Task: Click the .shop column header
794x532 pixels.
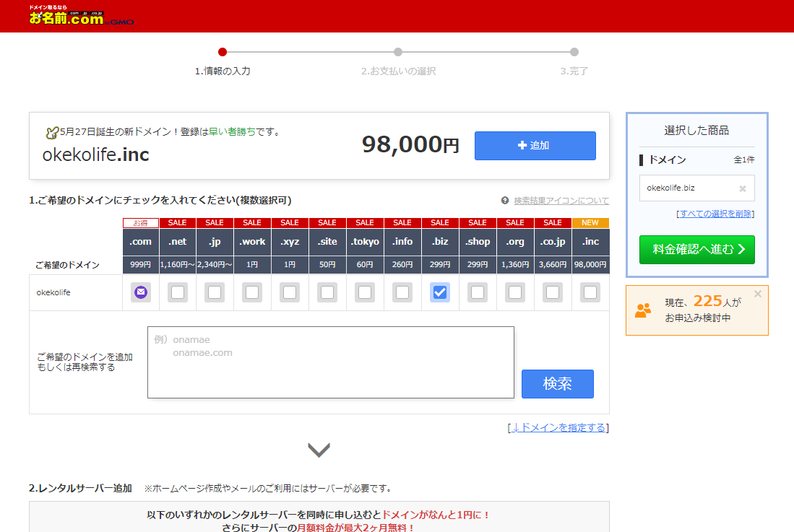Action: pyautogui.click(x=478, y=242)
